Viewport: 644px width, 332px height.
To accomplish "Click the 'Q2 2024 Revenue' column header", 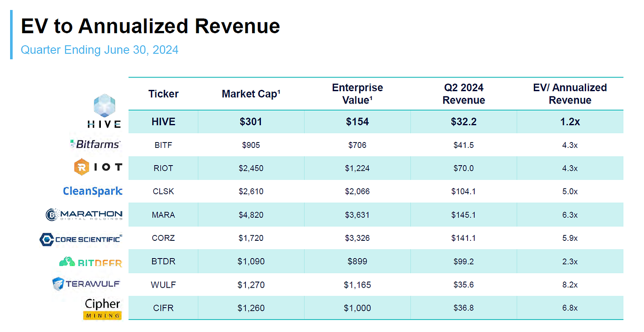I will coord(464,94).
